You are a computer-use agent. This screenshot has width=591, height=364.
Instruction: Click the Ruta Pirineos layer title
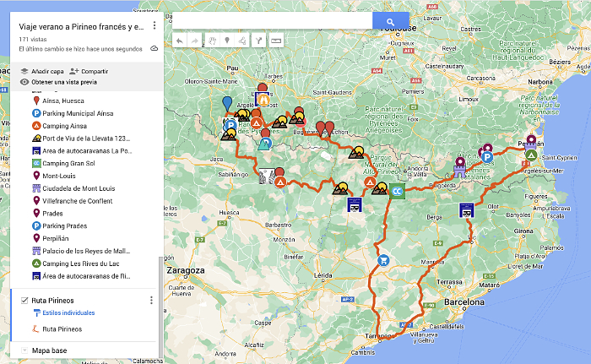(52, 301)
